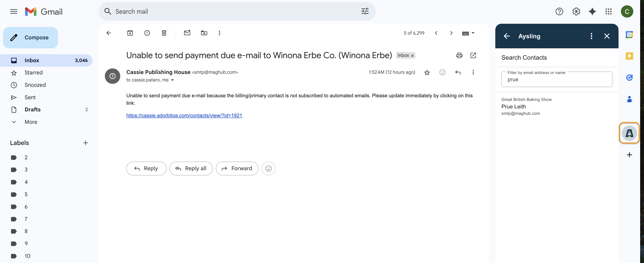Viewport: 644px width, 263px height.
Task: Close the Aysling side panel
Action: (x=607, y=36)
